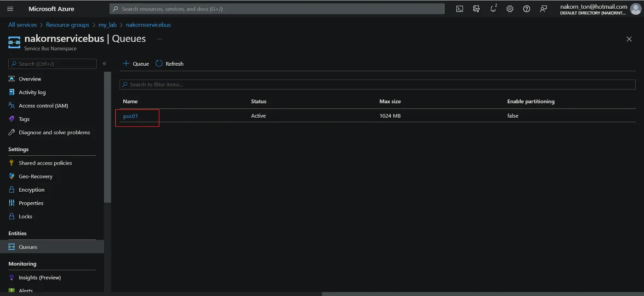
Task: Click the circular Refresh icon
Action: coord(159,63)
